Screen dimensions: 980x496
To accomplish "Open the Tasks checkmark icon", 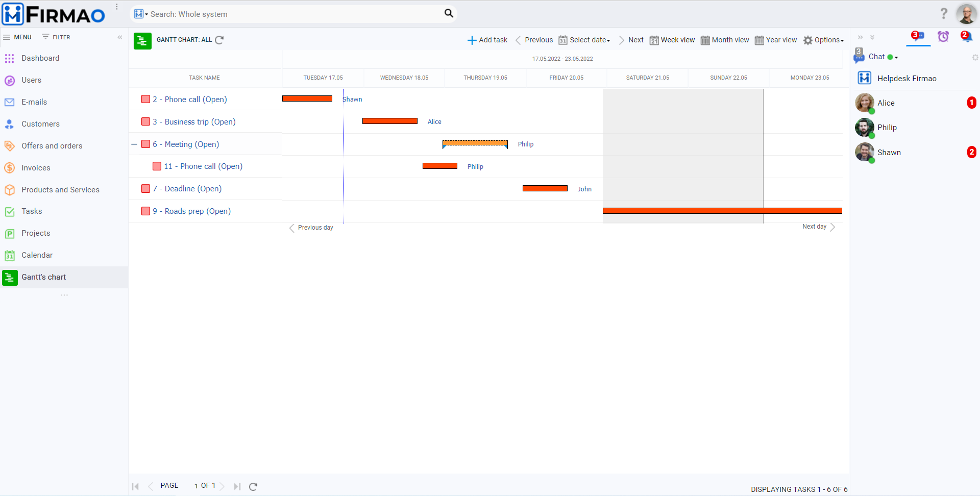I will (9, 212).
